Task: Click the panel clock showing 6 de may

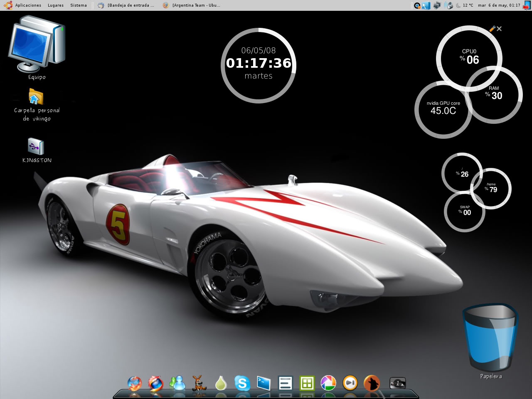Action: [499, 5]
